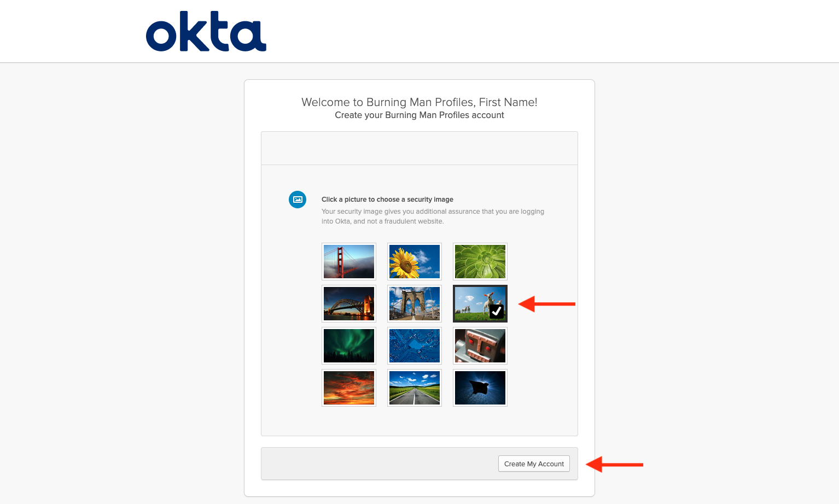Select the sunflower security image

(x=415, y=261)
